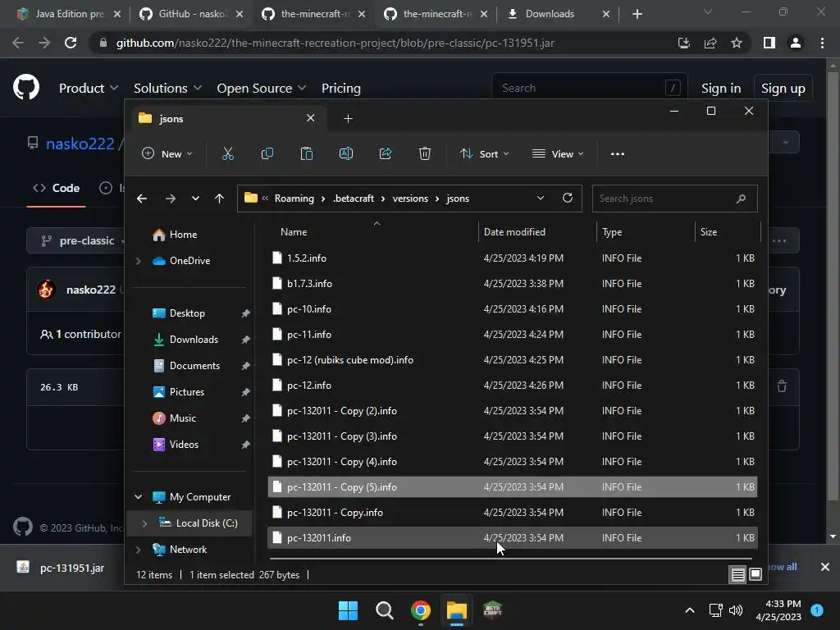Click the GitHub logo in page header

click(x=26, y=87)
